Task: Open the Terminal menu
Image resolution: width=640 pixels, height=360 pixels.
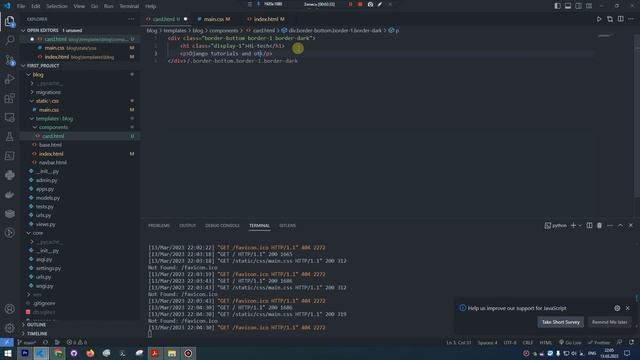Action: click(129, 6)
